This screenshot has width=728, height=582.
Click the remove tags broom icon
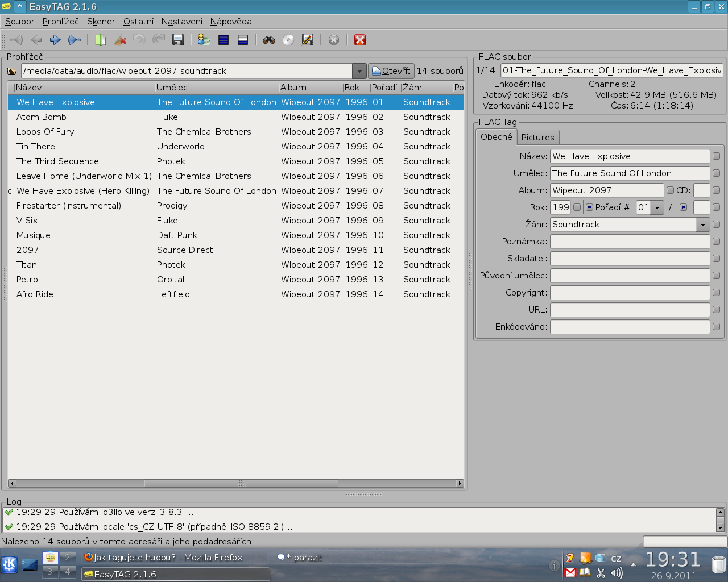click(x=120, y=40)
